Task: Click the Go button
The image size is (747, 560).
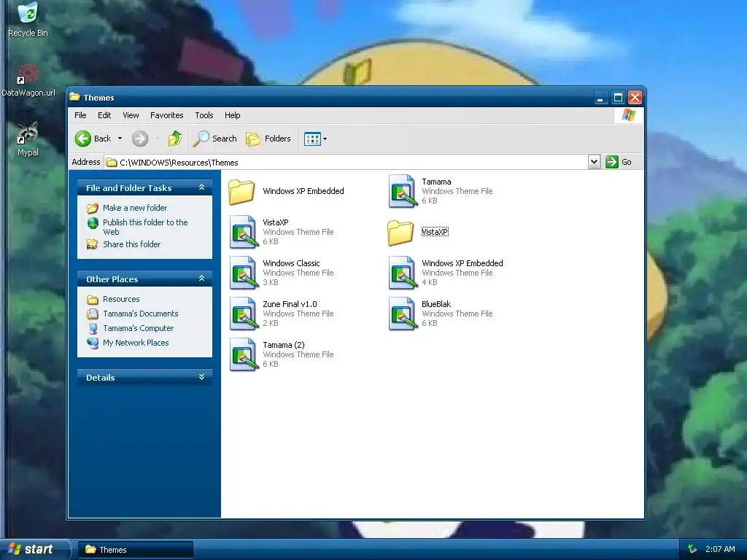Action: [x=619, y=162]
